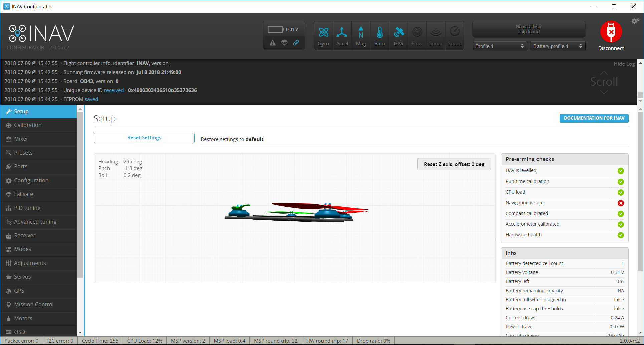Click the Compass calibrated status indicator
Screen dimensions: 644x345
point(621,214)
